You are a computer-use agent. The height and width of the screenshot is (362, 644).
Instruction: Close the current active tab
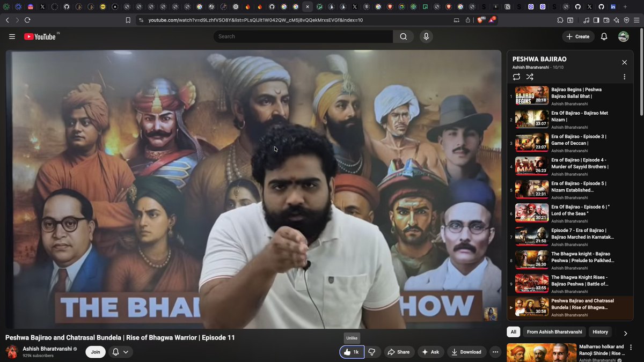coord(307,7)
